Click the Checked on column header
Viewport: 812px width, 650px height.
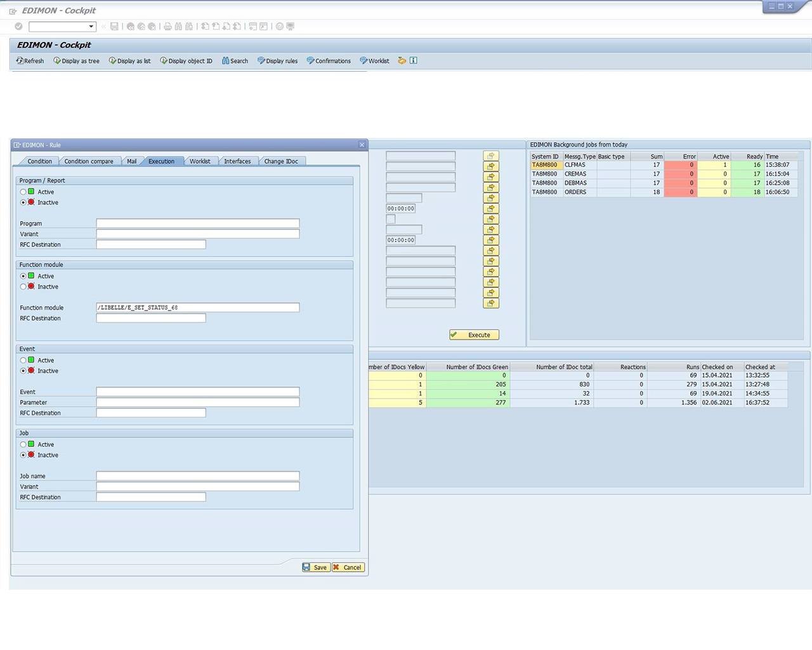pyautogui.click(x=722, y=367)
